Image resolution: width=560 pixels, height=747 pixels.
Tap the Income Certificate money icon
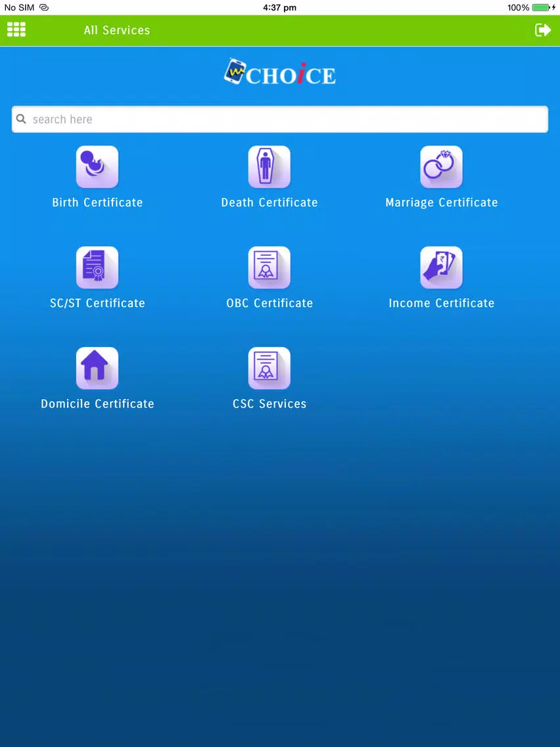[x=441, y=267]
